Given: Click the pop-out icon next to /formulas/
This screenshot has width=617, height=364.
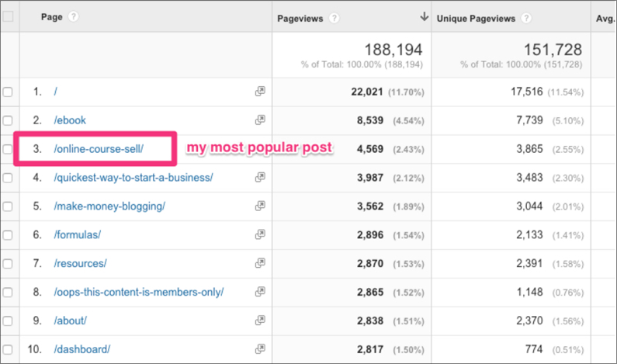Looking at the screenshot, I should tap(260, 234).
